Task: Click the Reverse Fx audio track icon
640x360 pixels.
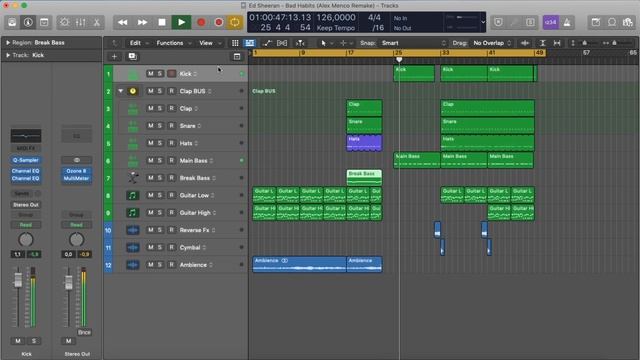Action: point(132,230)
